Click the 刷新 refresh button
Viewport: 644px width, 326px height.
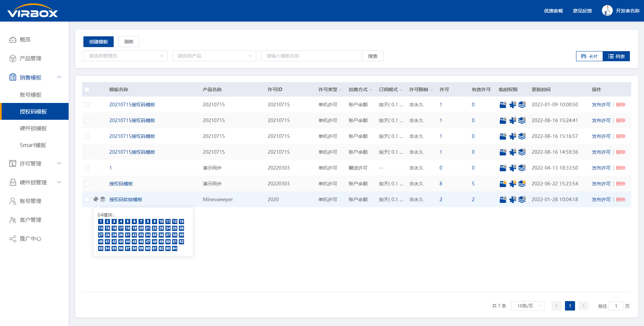129,42
